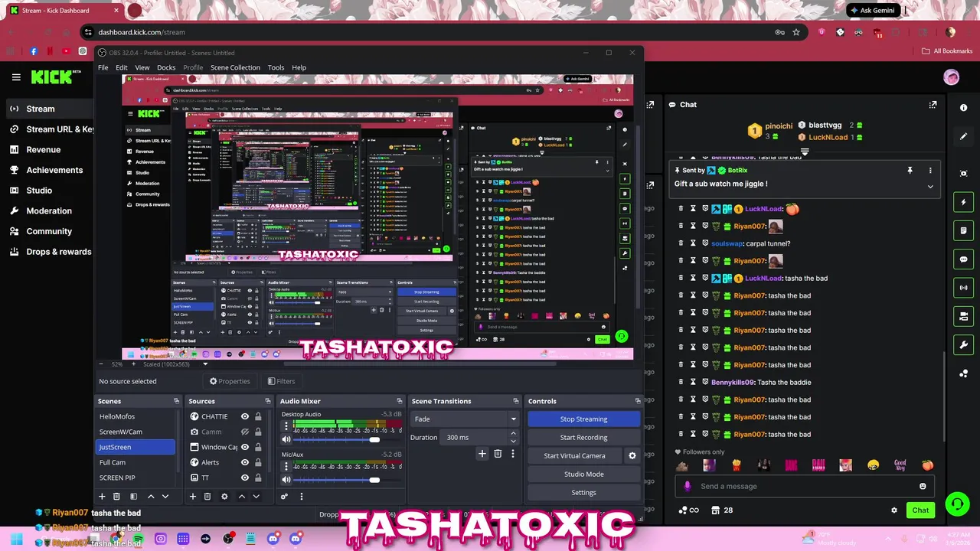This screenshot has height=551, width=980.
Task: Toggle lock on Alerts source
Action: [x=258, y=462]
